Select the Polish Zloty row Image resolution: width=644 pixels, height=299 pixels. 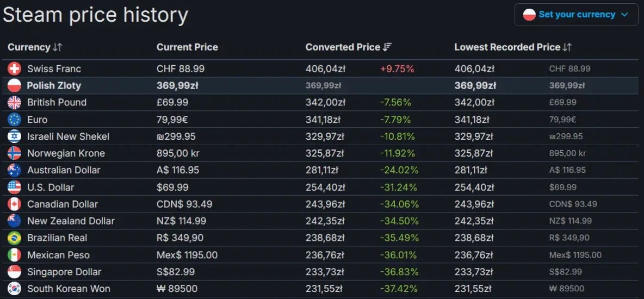(53, 85)
